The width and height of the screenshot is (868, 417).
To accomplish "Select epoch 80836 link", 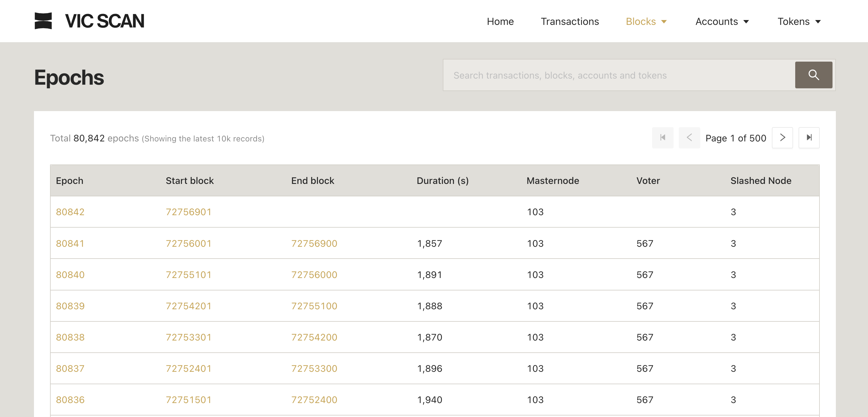I will coord(70,400).
